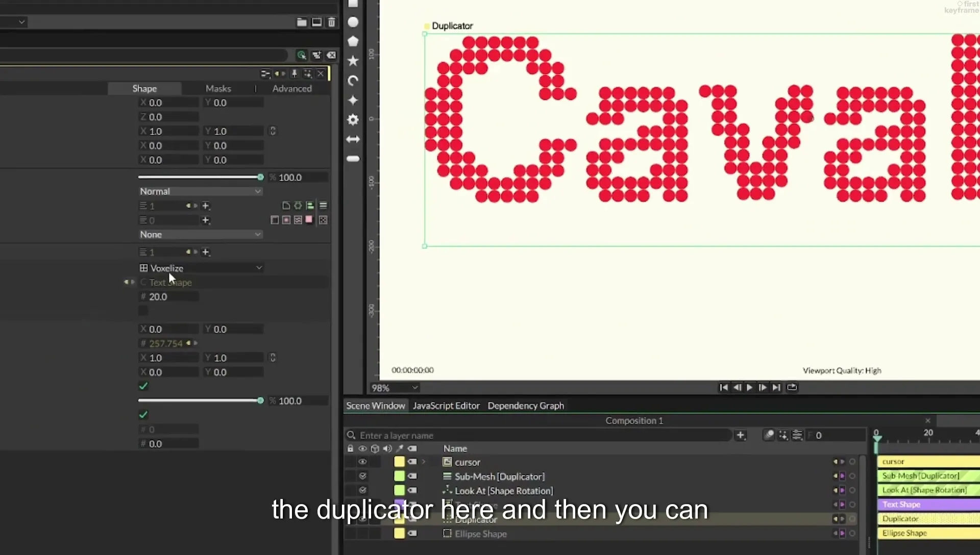The width and height of the screenshot is (980, 555).
Task: Select the double Arrow shape tool
Action: point(353,139)
